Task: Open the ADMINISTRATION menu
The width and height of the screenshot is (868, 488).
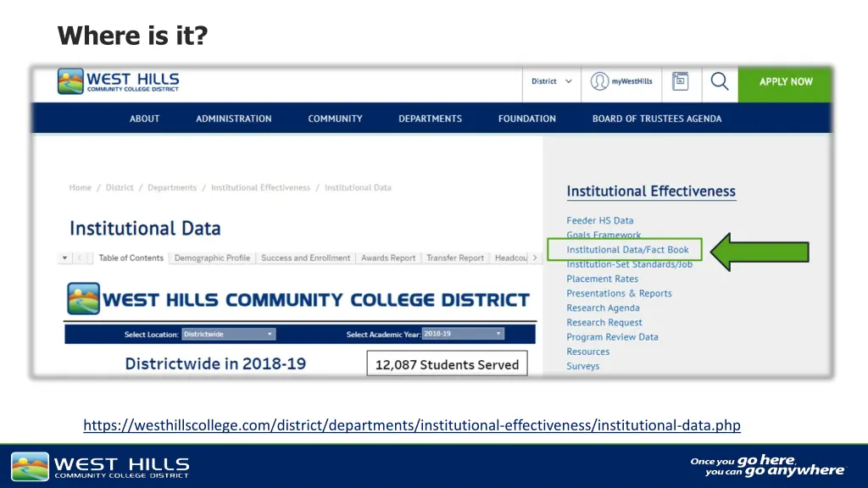Action: click(234, 119)
